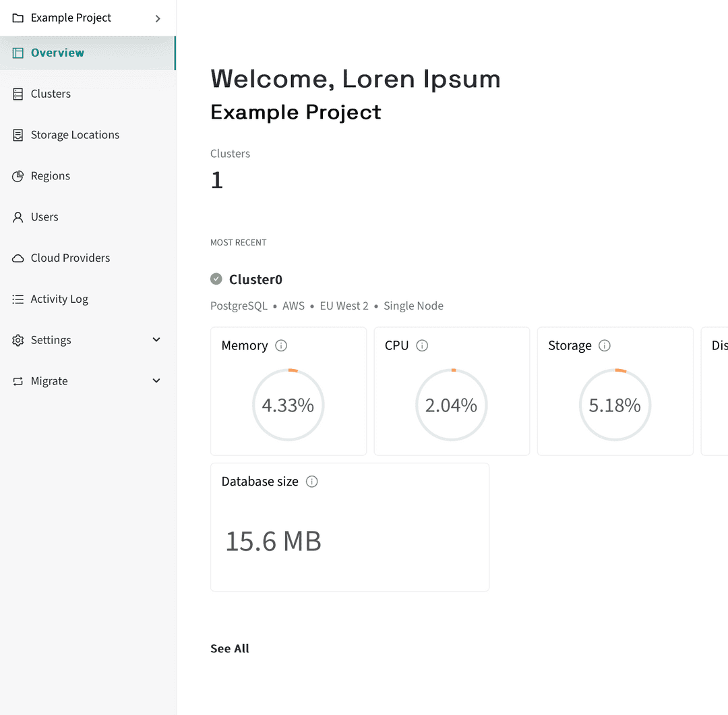Expand the Migrate menu chevron

pos(156,380)
